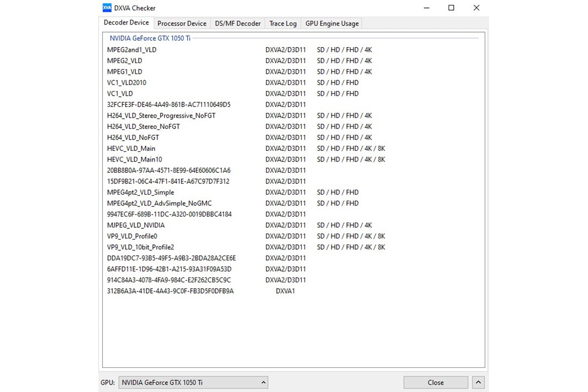Close the window with the X icon

pos(476,8)
